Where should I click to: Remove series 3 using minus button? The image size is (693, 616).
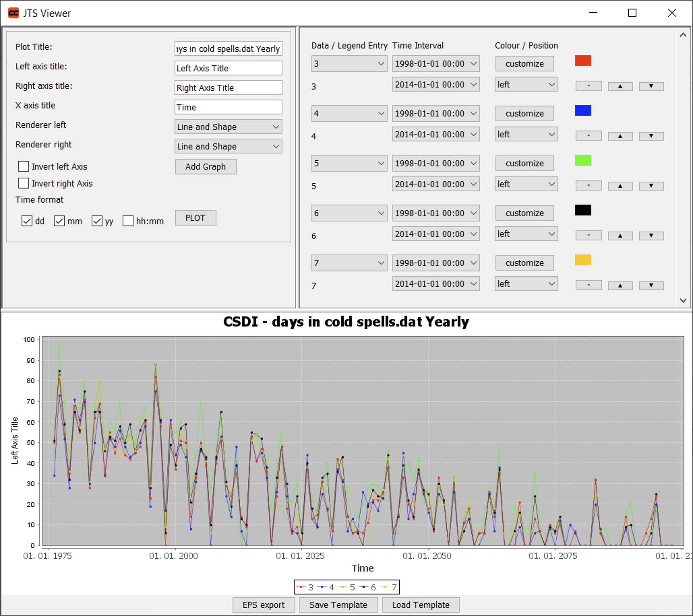[588, 86]
